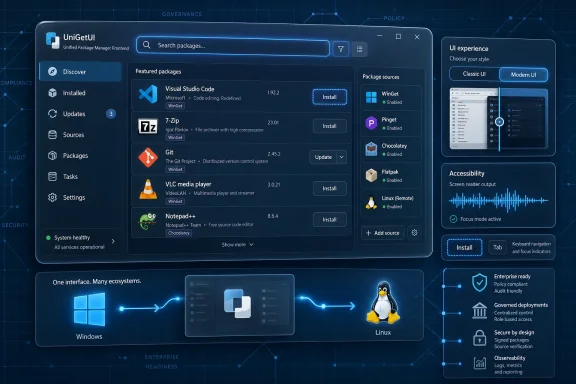Open the Installed page
The width and height of the screenshot is (576, 384).
(x=80, y=93)
